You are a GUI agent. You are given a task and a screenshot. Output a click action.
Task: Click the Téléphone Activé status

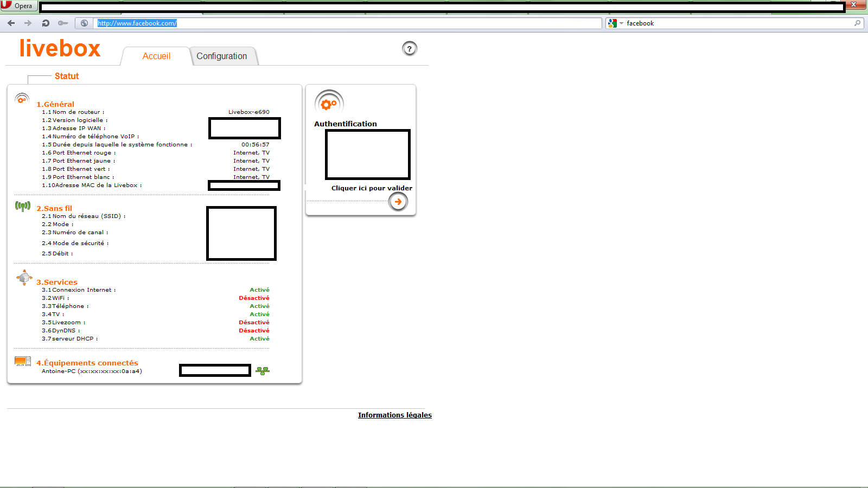(260, 306)
